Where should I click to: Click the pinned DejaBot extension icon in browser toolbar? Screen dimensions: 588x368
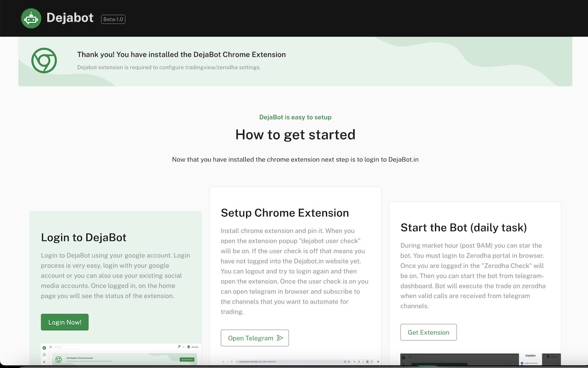pos(367,362)
